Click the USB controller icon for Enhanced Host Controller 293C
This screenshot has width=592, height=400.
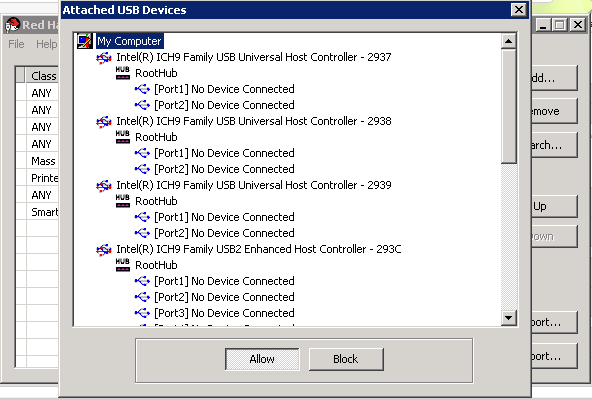click(104, 250)
